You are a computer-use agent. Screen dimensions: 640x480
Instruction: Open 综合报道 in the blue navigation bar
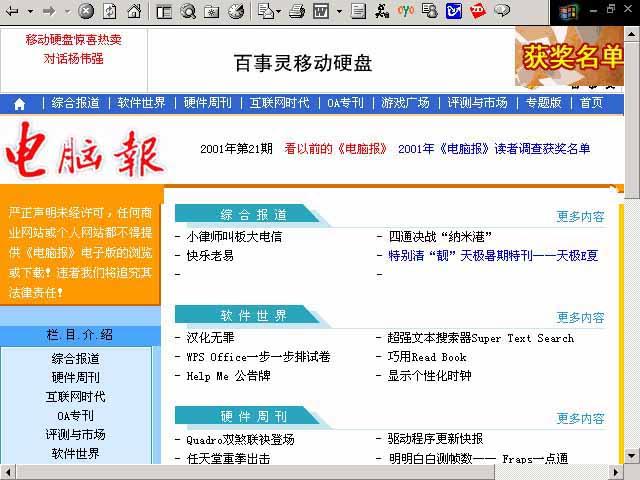pos(76,103)
